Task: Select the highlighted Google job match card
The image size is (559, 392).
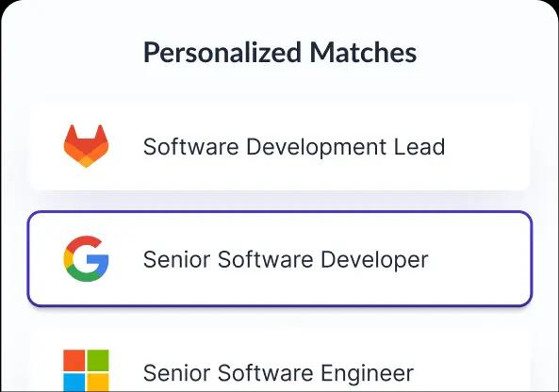Action: click(x=280, y=259)
